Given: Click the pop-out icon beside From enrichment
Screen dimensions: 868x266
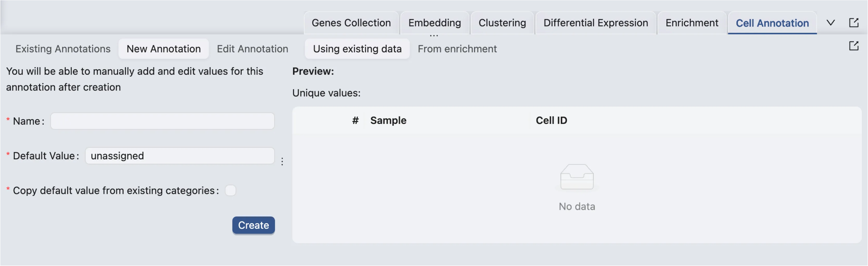Looking at the screenshot, I should click(x=853, y=46).
